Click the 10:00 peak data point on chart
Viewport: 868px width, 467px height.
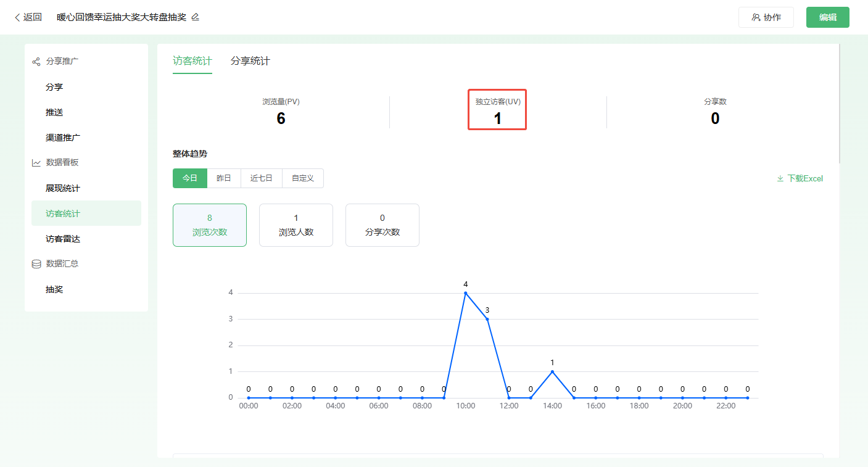click(x=466, y=293)
